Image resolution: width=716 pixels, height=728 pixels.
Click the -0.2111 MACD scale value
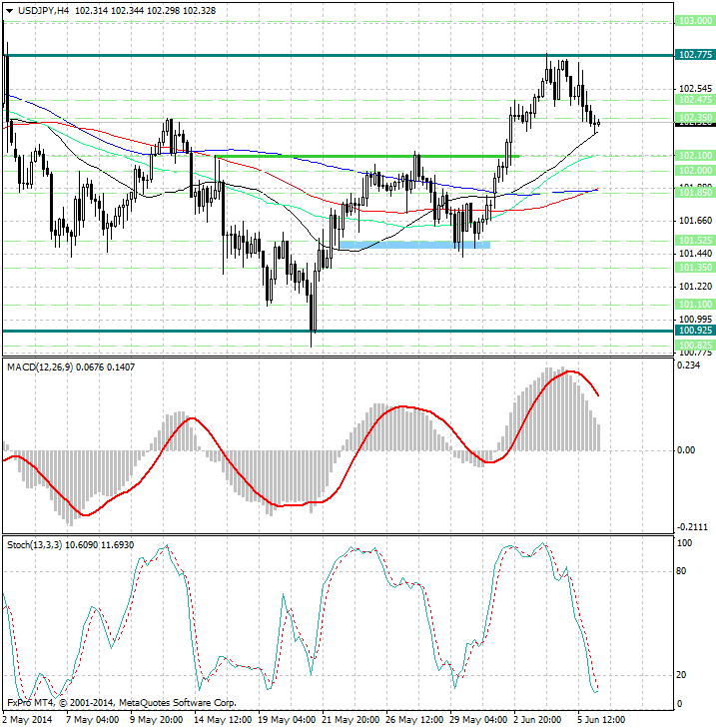click(692, 527)
